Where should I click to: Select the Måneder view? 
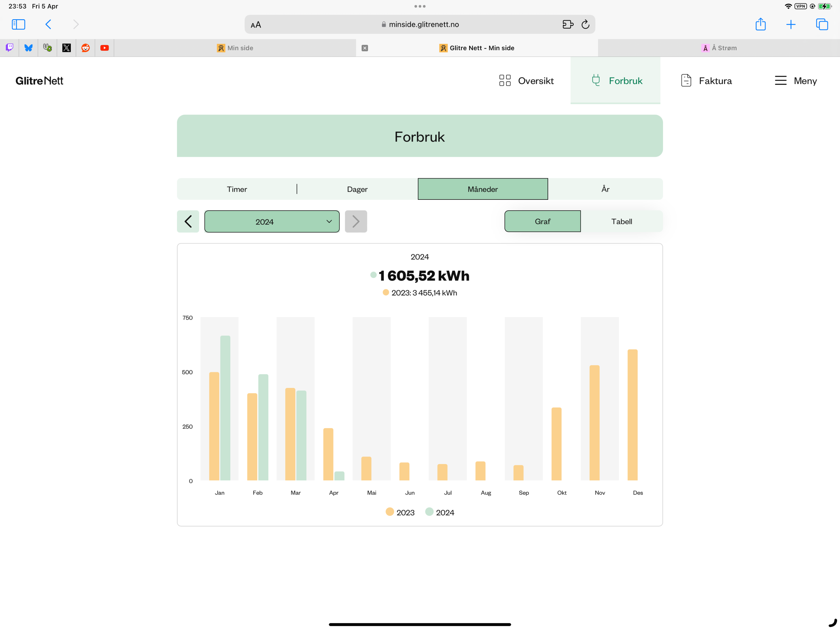pyautogui.click(x=483, y=189)
